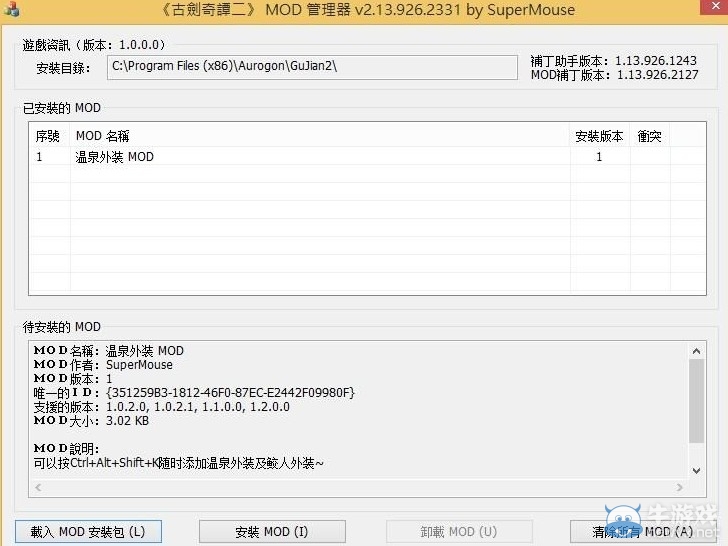Click the down arrow of description scrollbar

pos(696,471)
